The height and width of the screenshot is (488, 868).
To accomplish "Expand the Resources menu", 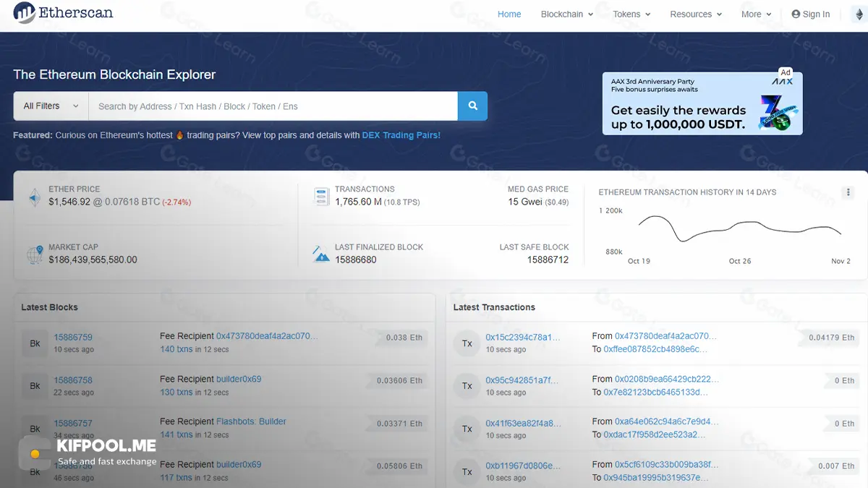I will click(696, 14).
